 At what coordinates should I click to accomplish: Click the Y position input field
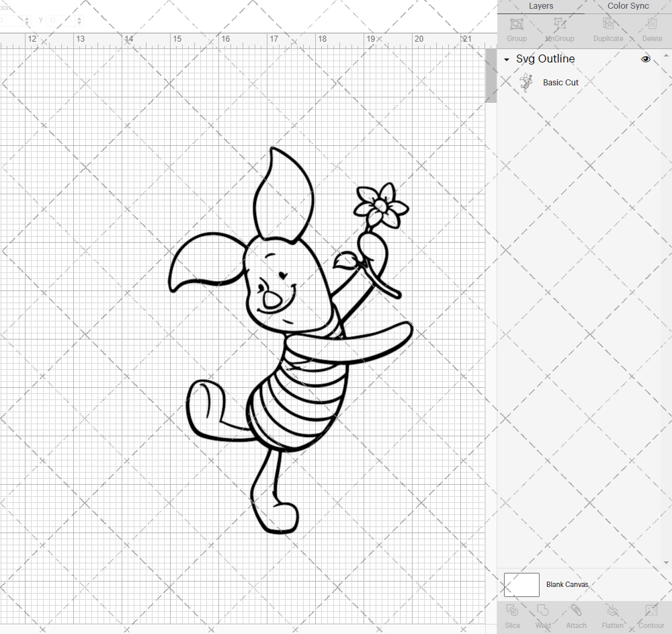point(60,20)
